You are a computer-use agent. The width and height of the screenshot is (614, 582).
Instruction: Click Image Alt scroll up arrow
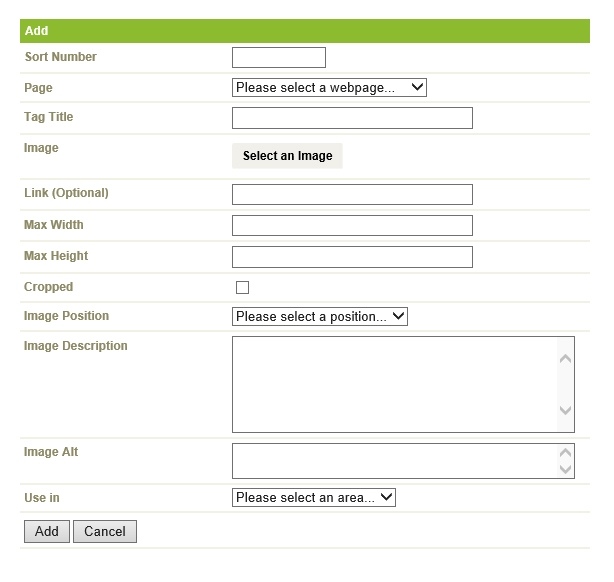565,453
